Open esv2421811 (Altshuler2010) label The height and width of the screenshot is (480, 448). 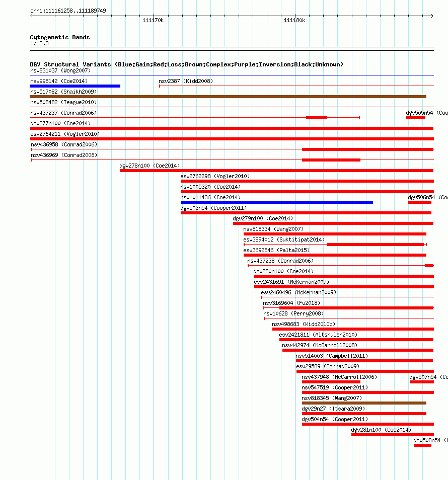[318, 335]
